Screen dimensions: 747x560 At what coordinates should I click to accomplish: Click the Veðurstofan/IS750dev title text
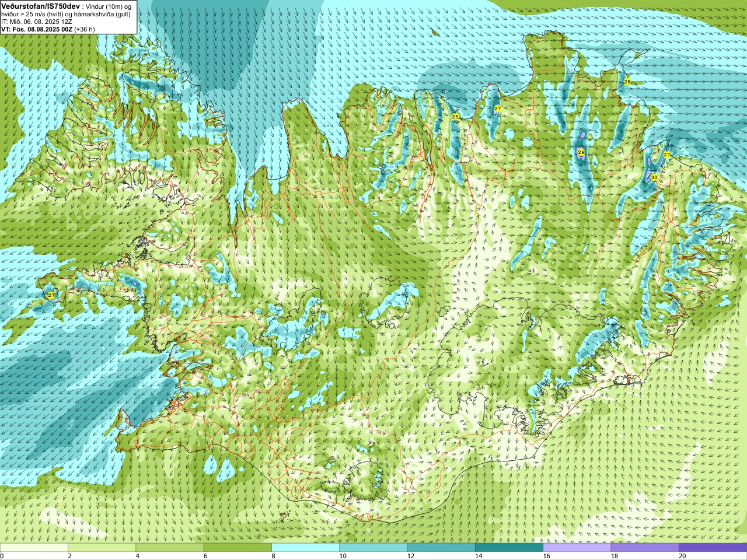point(40,6)
